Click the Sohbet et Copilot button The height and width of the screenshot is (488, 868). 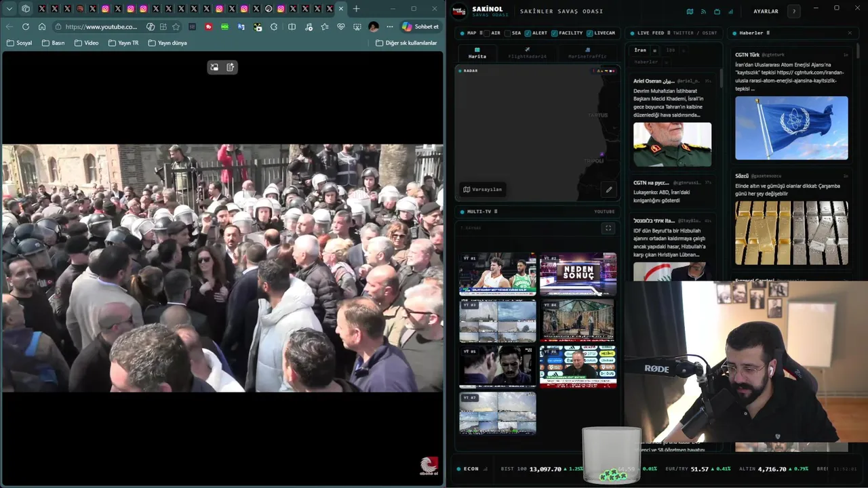[420, 26]
